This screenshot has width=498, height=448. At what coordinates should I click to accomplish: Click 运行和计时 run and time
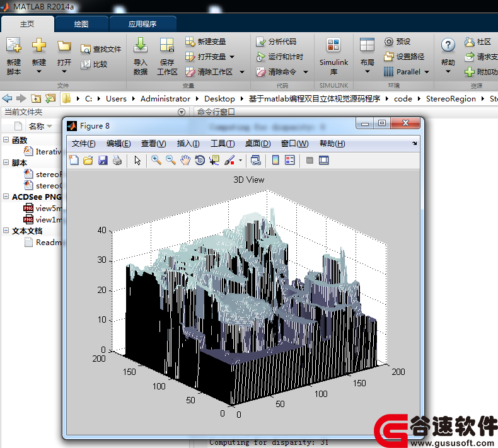[x=279, y=57]
